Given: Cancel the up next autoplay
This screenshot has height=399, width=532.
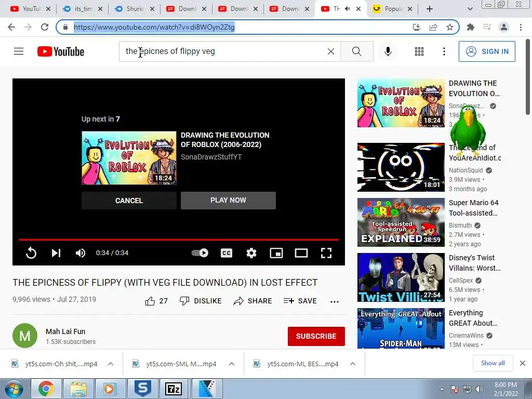Looking at the screenshot, I should (129, 201).
